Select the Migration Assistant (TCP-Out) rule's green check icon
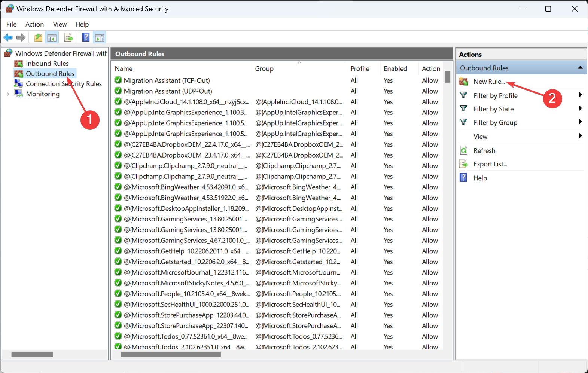 (x=118, y=80)
